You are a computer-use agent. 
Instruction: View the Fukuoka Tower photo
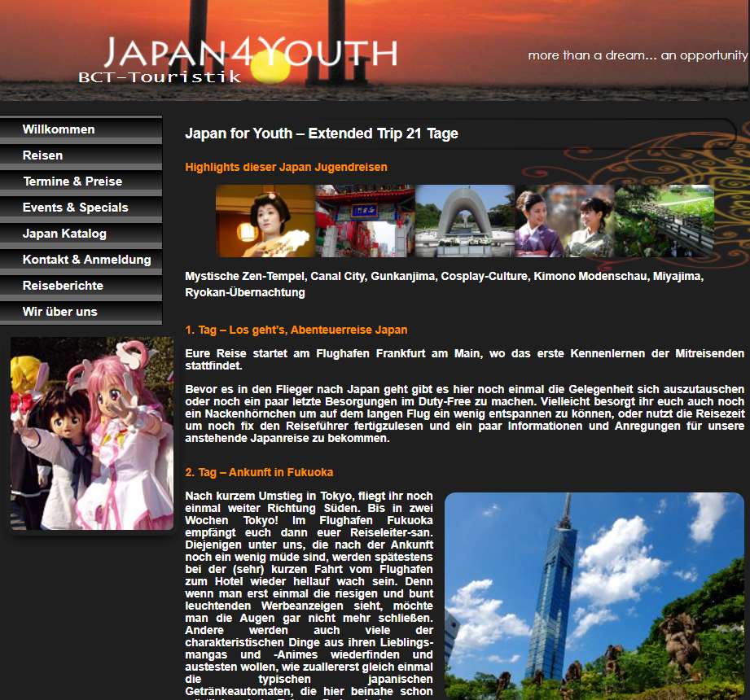[594, 597]
